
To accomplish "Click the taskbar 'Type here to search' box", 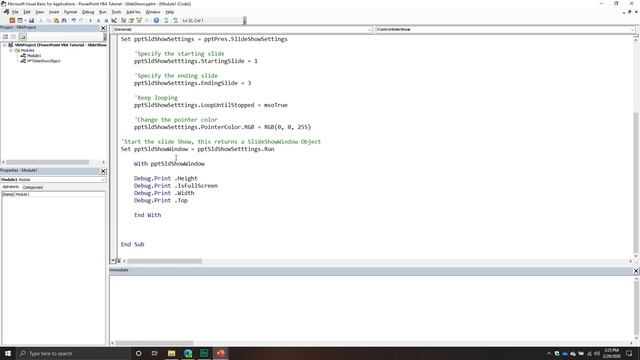I will [73, 353].
